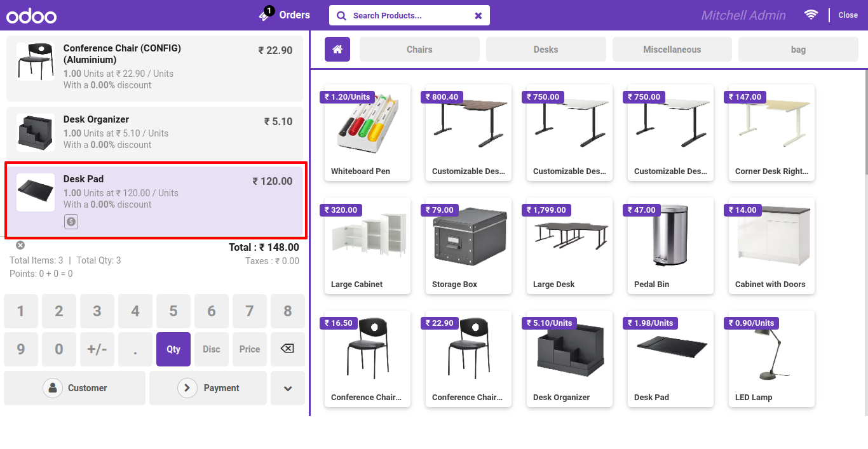Add Large Cabinet to the order
The width and height of the screenshot is (868, 449).
coord(367,246)
